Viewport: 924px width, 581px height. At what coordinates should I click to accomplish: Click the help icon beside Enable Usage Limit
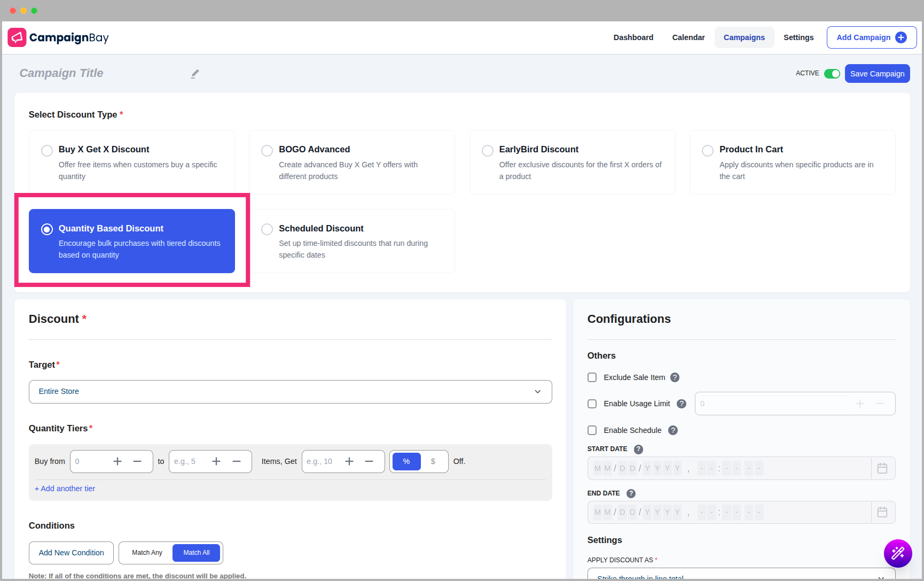[681, 404]
